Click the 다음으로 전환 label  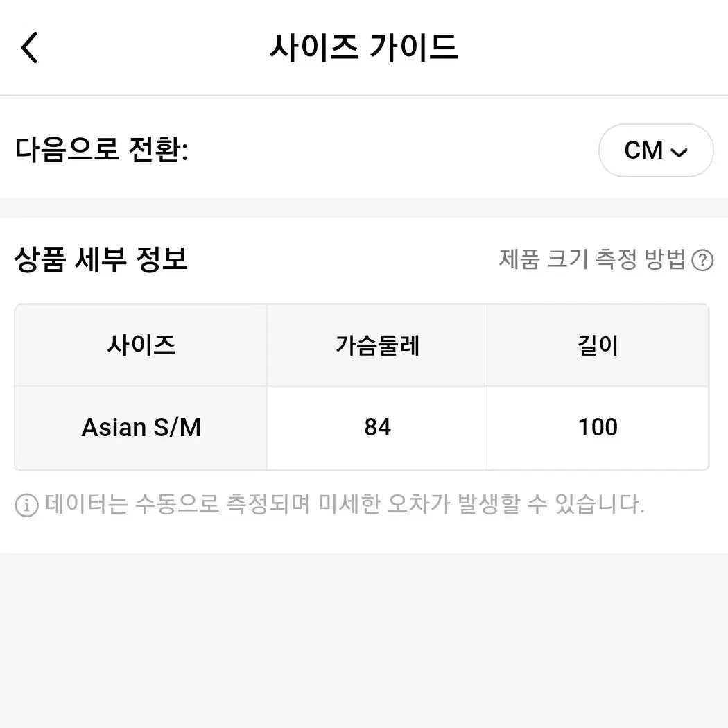102,150
